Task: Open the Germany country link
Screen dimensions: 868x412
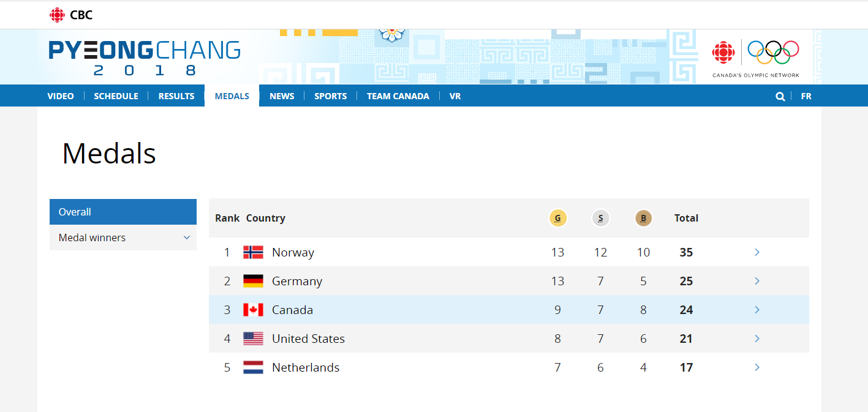Action: [297, 281]
